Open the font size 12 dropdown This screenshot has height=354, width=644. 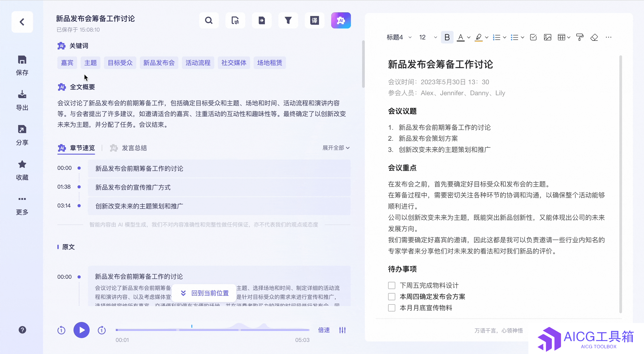tap(428, 37)
